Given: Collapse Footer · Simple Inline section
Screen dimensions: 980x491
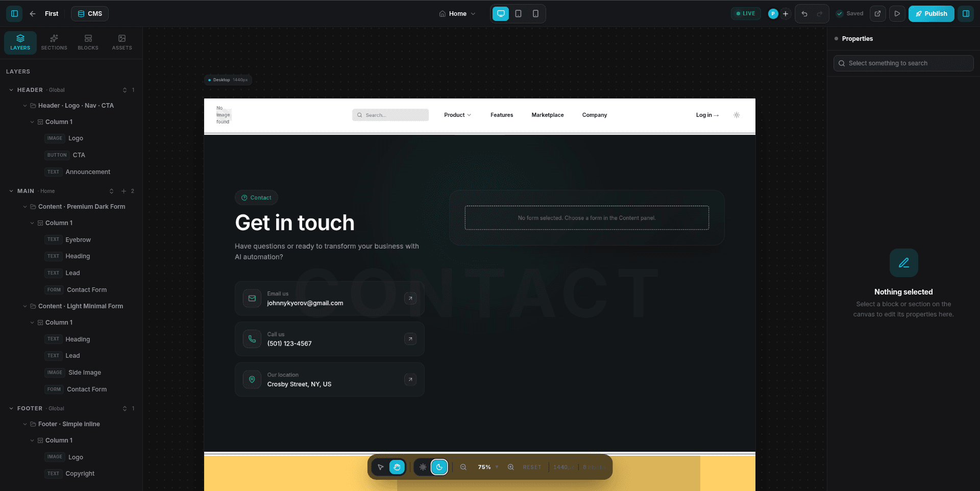Looking at the screenshot, I should pos(25,424).
